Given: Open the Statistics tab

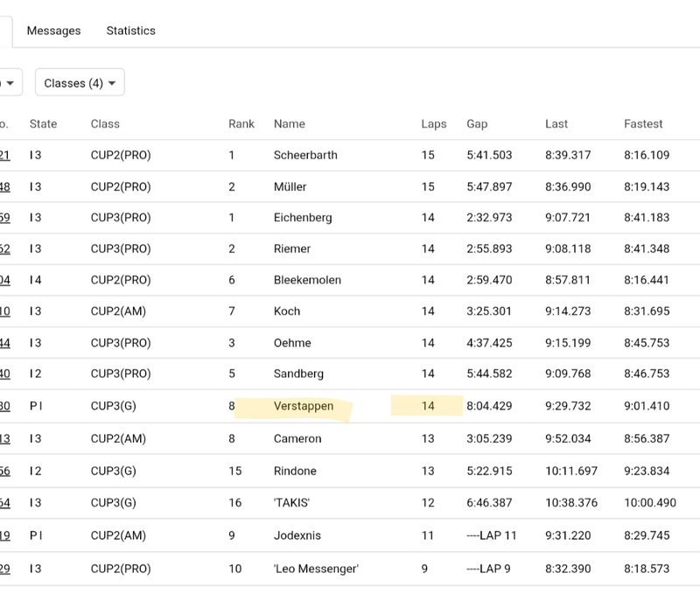Looking at the screenshot, I should tap(130, 31).
